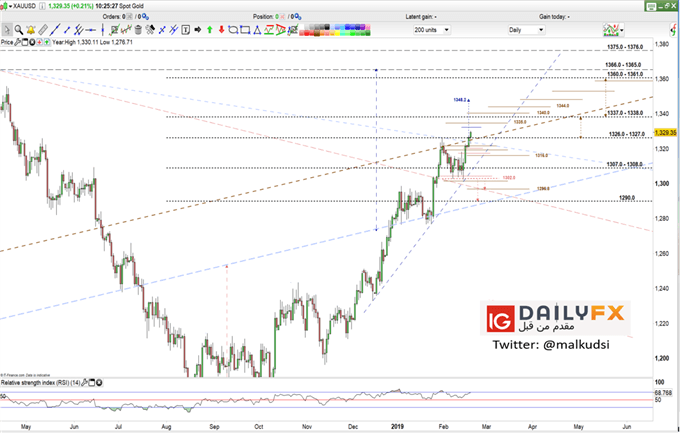Open the indicators and trading systems icon
Viewport: 680px width, 433px height.
[x=611, y=30]
